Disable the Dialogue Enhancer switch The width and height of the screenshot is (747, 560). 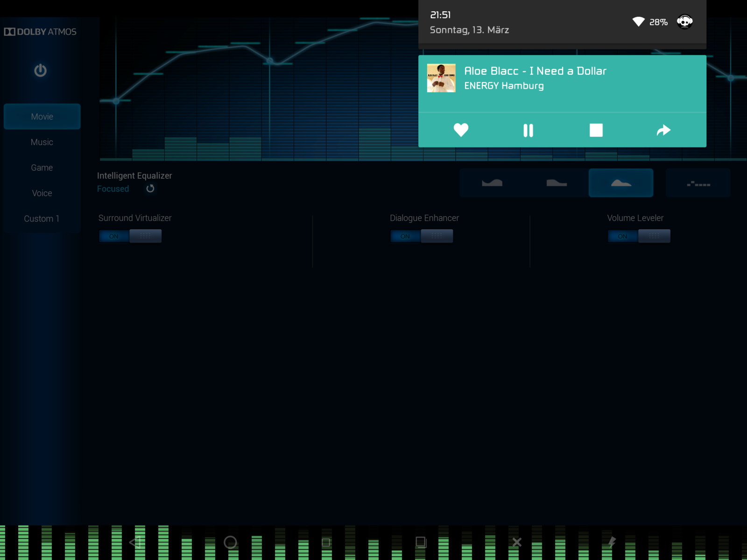pos(422,236)
